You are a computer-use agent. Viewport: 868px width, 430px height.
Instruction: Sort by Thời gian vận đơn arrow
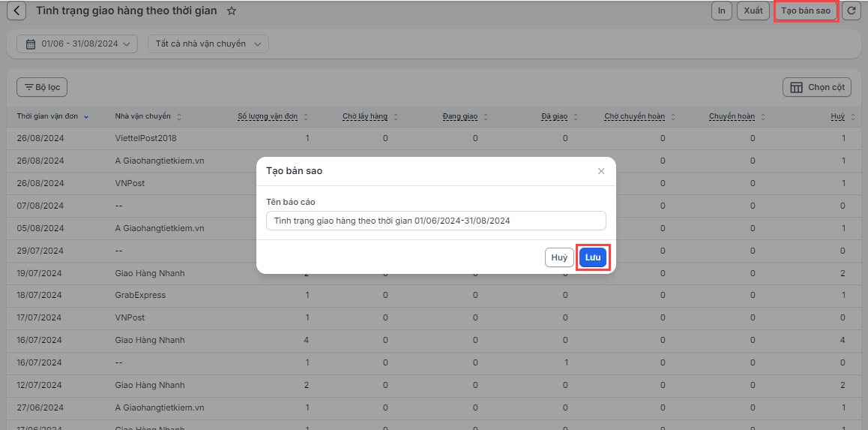[x=86, y=117]
